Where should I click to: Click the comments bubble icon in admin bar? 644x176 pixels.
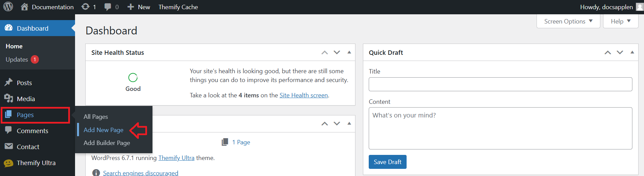coord(108,7)
